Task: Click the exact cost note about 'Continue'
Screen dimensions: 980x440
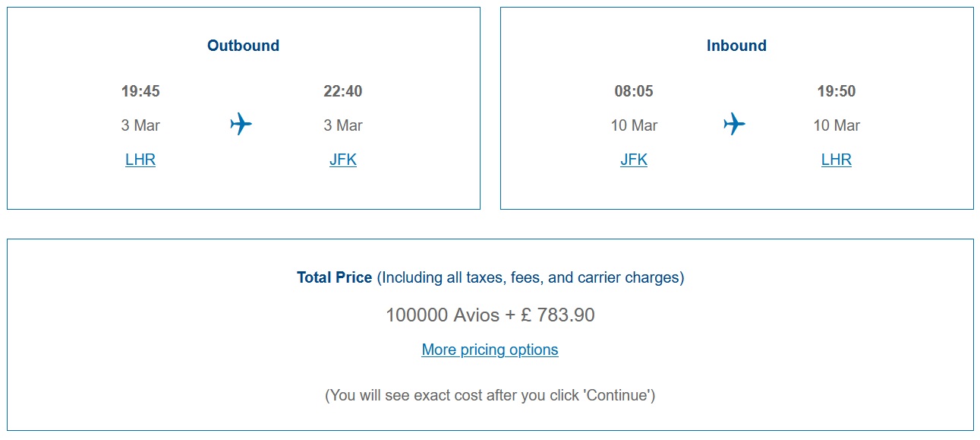Action: click(x=490, y=395)
